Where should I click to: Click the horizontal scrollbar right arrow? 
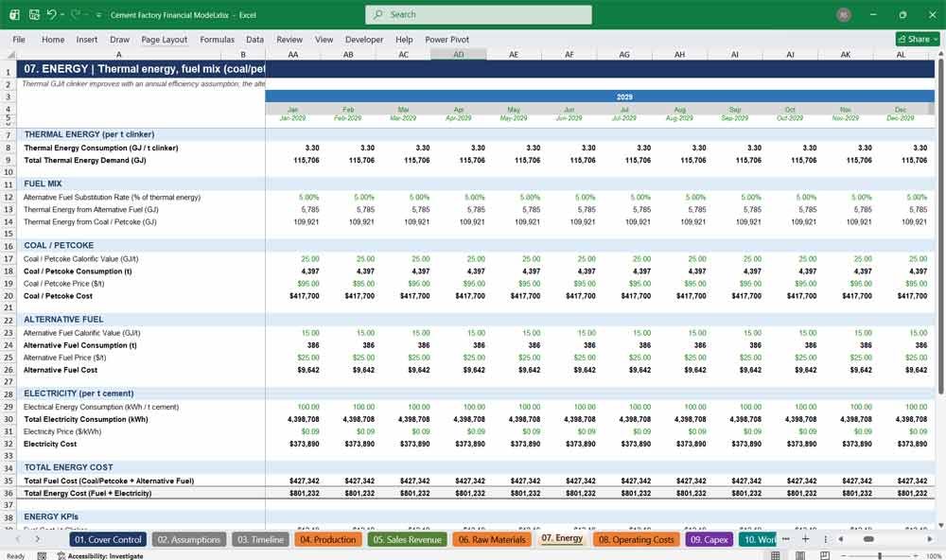(930, 539)
